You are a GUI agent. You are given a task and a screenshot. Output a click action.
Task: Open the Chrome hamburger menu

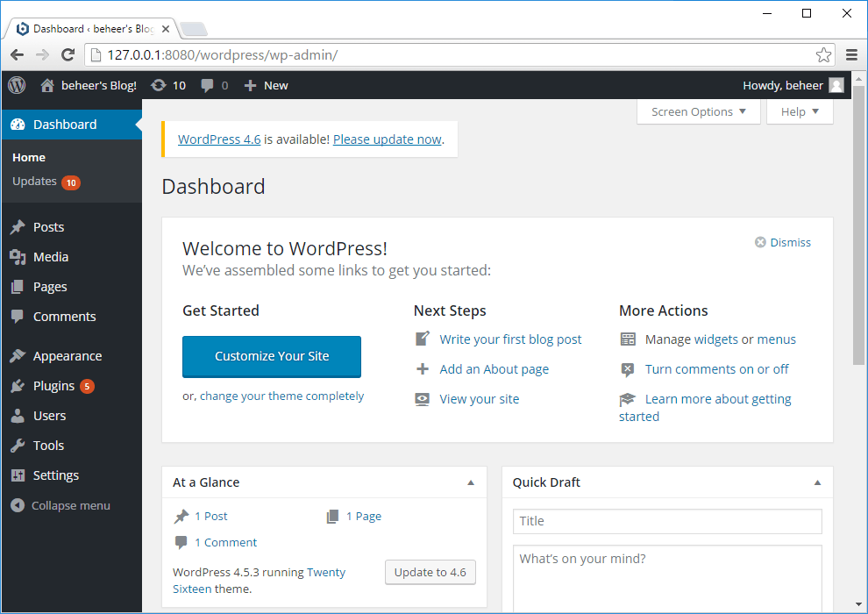coord(851,54)
